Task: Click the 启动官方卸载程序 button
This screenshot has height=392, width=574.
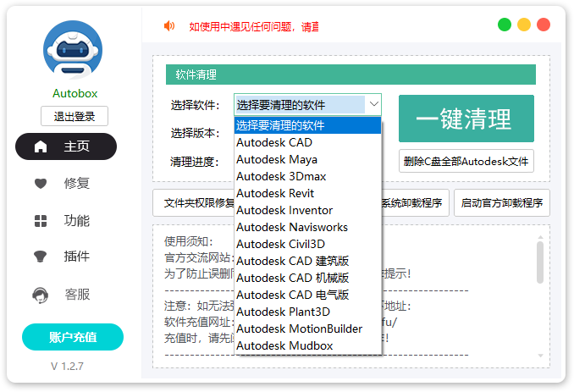Action: pyautogui.click(x=502, y=202)
